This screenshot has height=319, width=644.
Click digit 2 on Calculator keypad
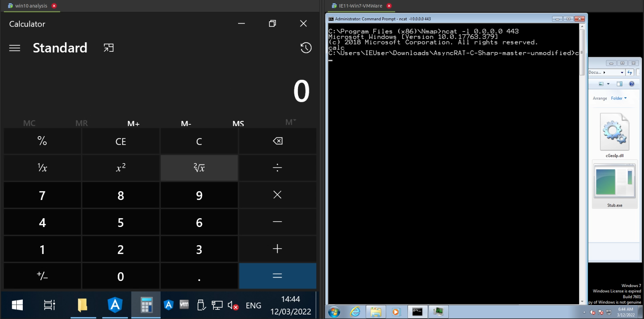(121, 249)
